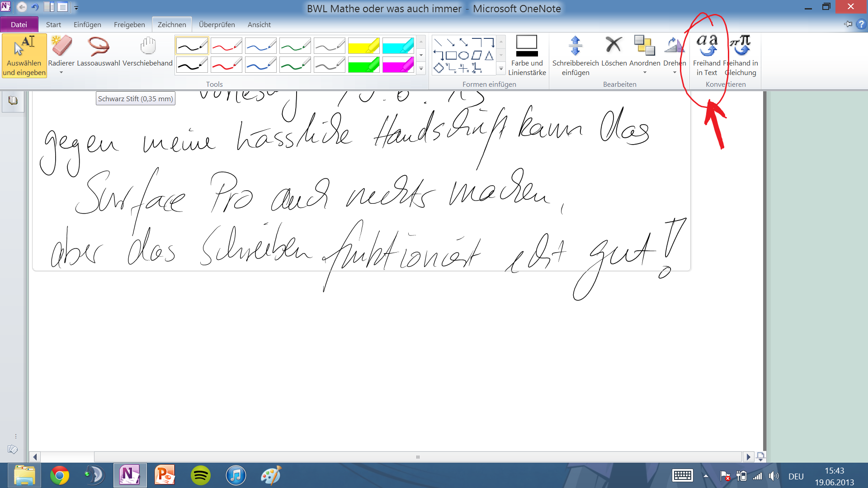The height and width of the screenshot is (488, 868).
Task: Toggle dock to desktop view icon
Action: point(49,7)
